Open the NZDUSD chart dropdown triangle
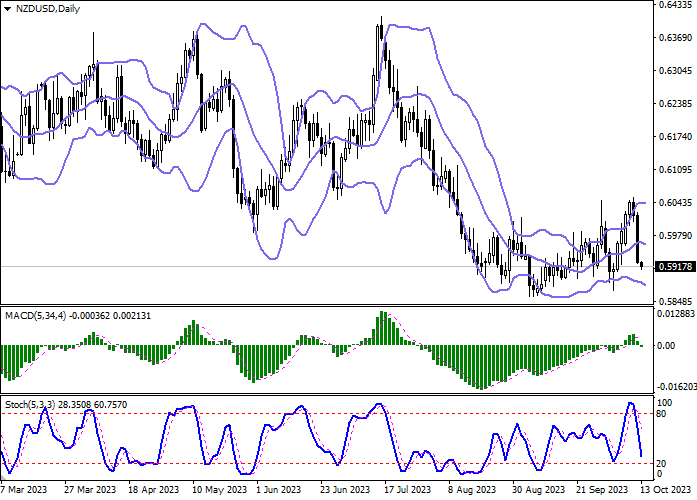The height and width of the screenshot is (500, 697). point(7,9)
